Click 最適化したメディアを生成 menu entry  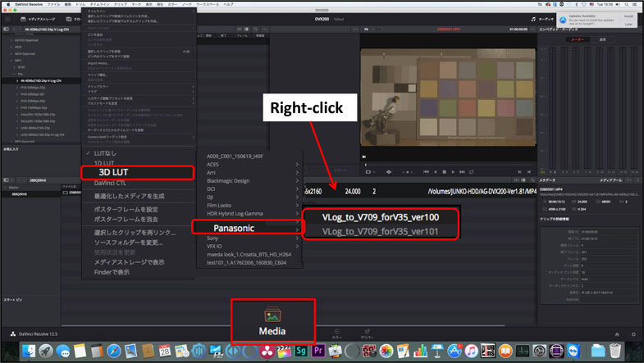(x=130, y=197)
